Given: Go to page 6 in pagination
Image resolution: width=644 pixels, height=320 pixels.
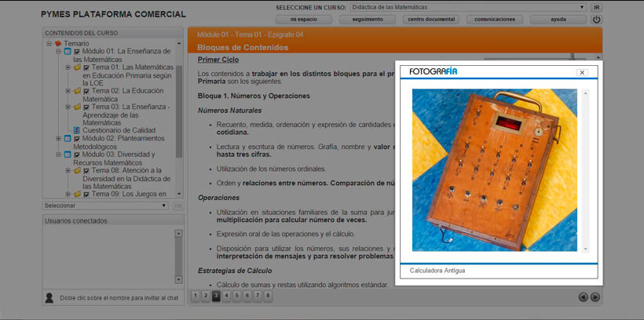Looking at the screenshot, I should 247,296.
